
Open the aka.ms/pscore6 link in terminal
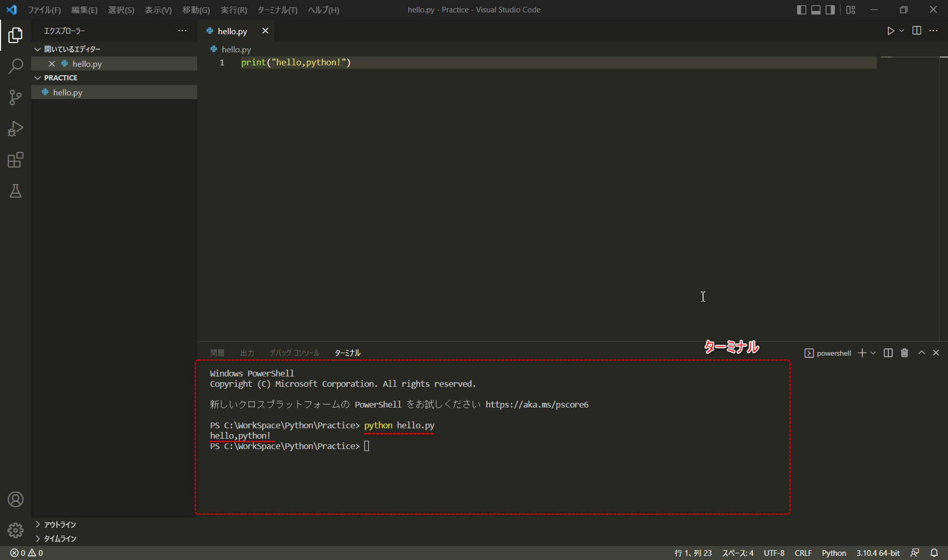click(x=537, y=404)
